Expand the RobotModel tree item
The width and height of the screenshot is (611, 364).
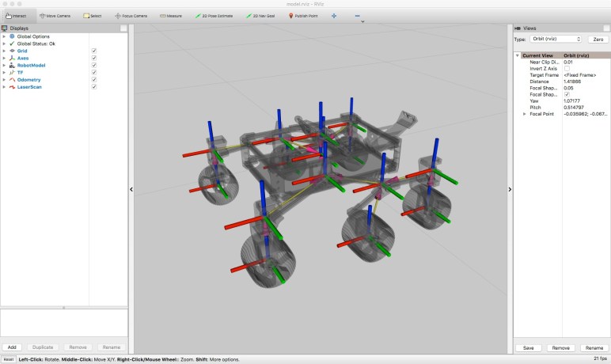click(4, 65)
